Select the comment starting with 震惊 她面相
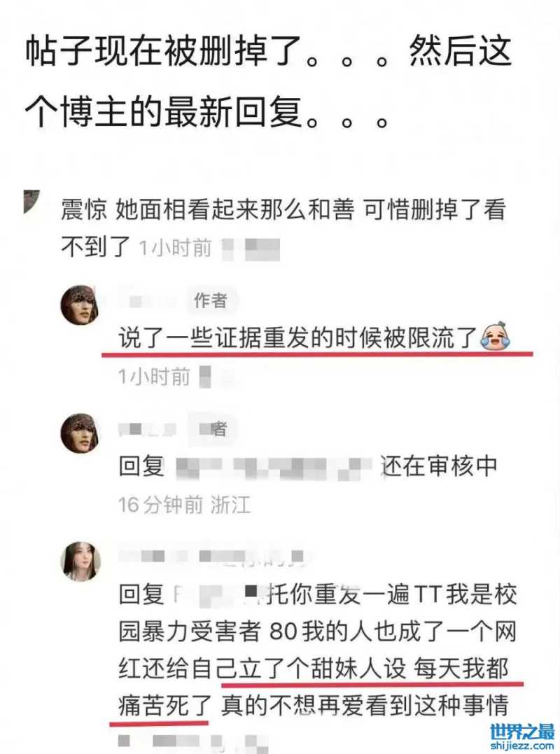 click(283, 228)
